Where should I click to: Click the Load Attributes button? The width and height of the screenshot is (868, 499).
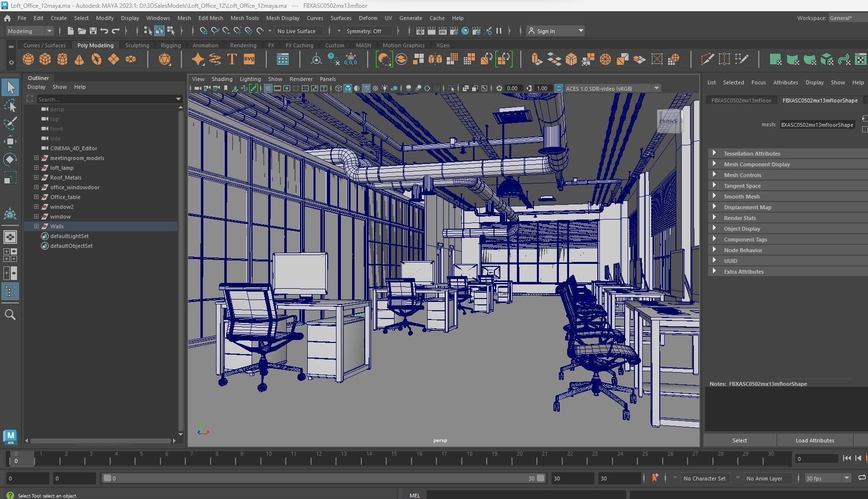pyautogui.click(x=815, y=440)
